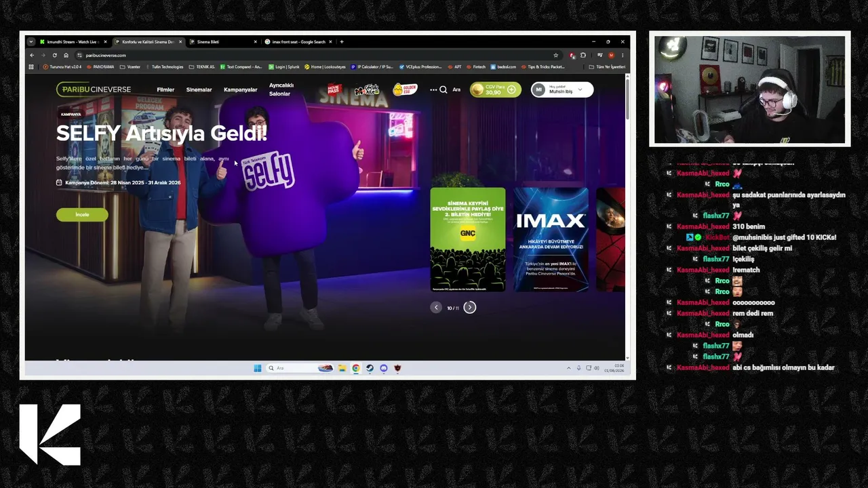
Task: Click the Chrome taskbar icon
Action: 355,368
